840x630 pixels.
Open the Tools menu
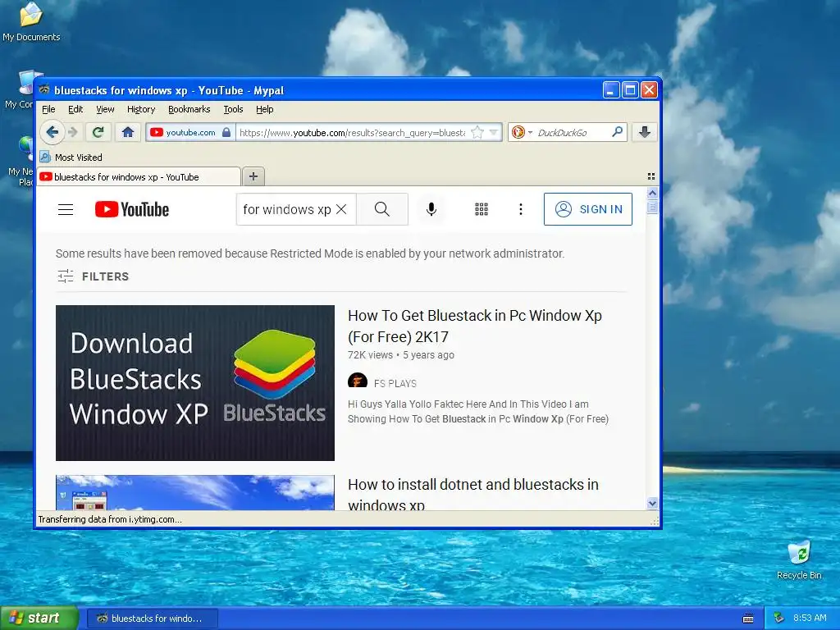pyautogui.click(x=233, y=109)
